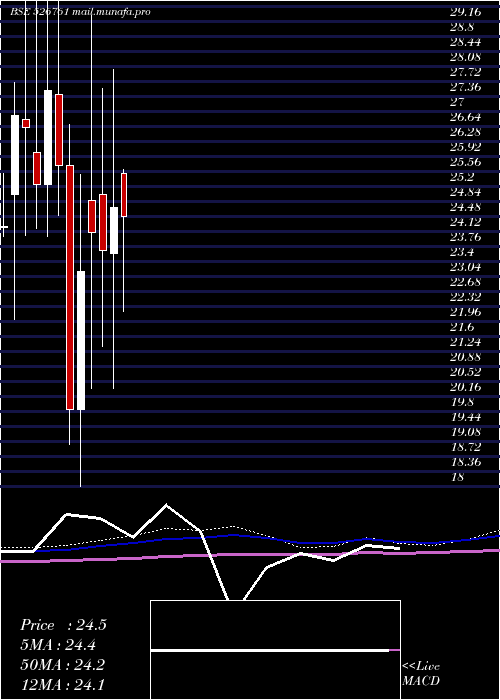The image size is (500, 700).
Task: Select the 27 price axis label
Action: 457,102
